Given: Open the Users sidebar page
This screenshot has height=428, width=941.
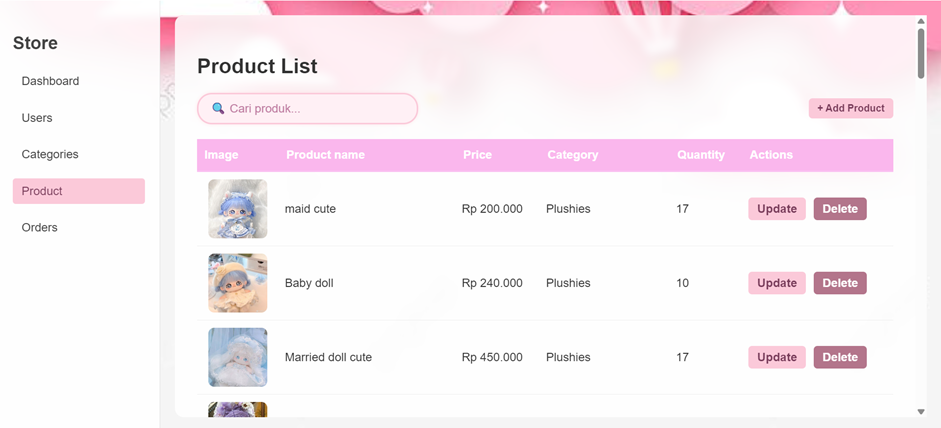Looking at the screenshot, I should coord(37,118).
